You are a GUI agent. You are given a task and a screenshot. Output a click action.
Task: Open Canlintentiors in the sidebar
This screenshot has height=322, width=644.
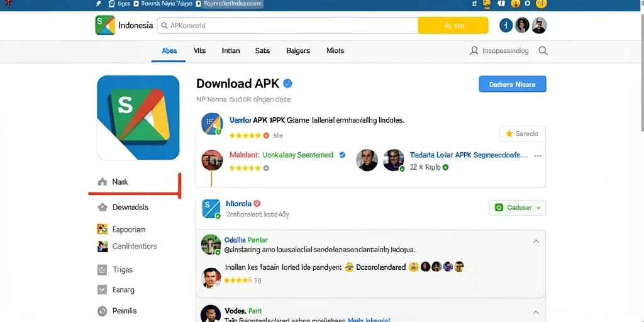[x=135, y=247]
